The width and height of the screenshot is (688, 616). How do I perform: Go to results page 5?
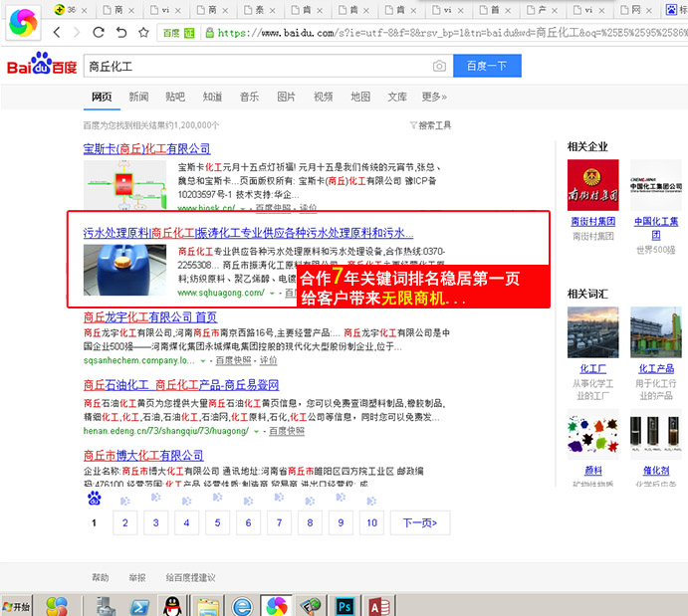(x=217, y=522)
